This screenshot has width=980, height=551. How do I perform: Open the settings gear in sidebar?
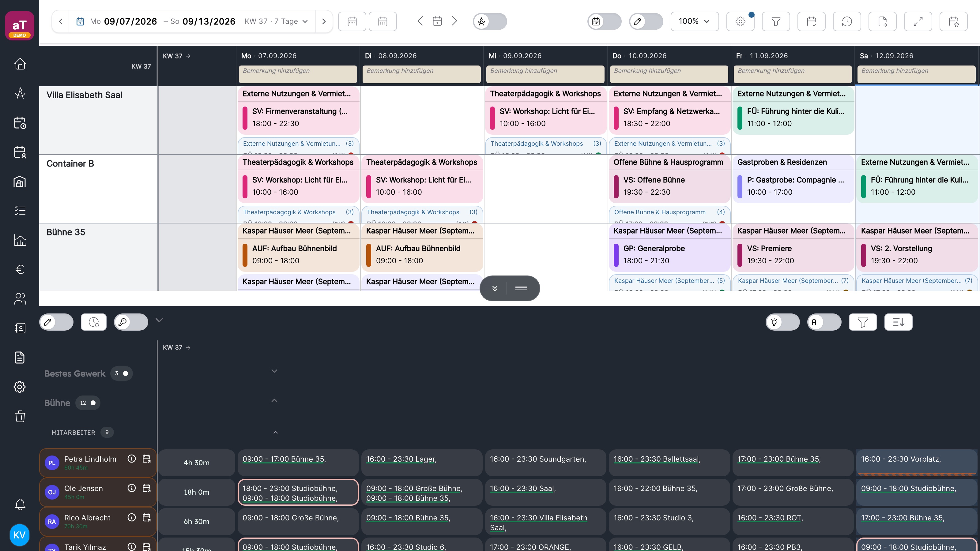[x=20, y=387]
